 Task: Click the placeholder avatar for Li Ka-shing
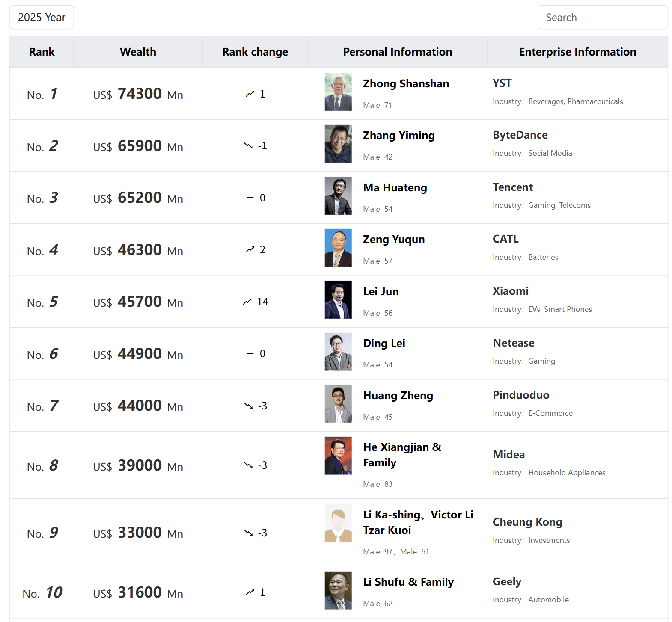[x=338, y=523]
